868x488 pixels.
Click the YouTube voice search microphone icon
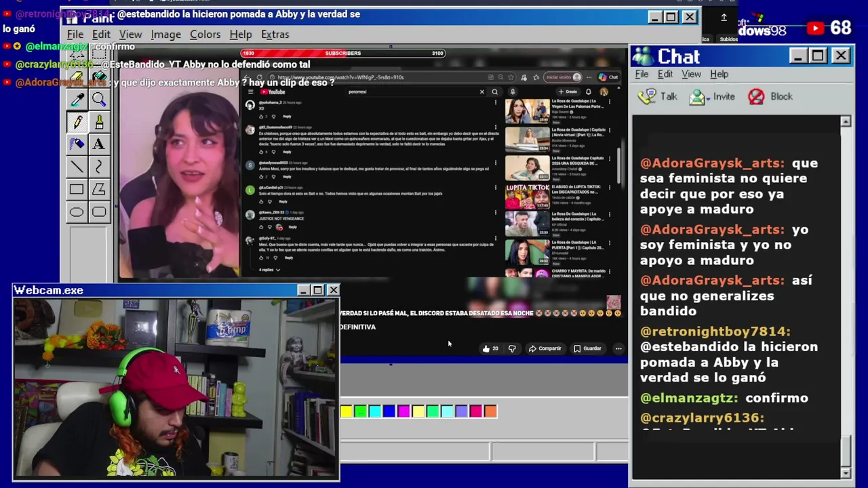click(513, 91)
